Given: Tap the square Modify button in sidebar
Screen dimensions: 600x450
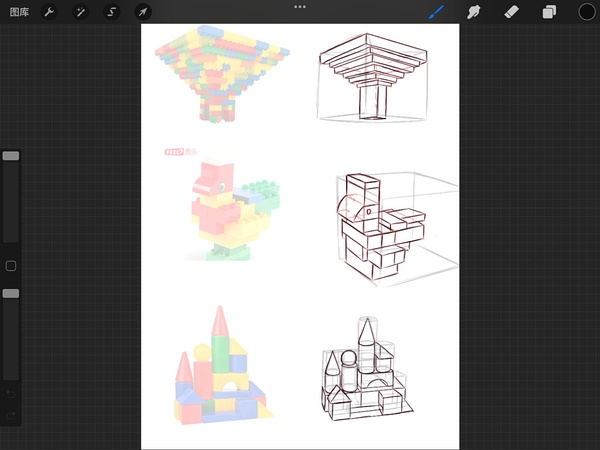Looking at the screenshot, I should [x=11, y=266].
